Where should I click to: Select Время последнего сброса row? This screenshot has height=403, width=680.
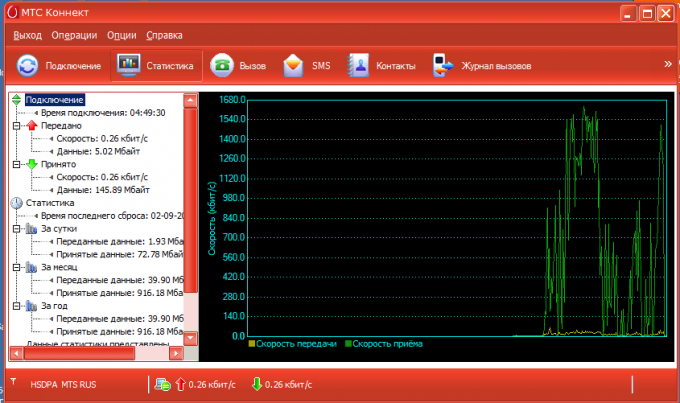(x=112, y=216)
